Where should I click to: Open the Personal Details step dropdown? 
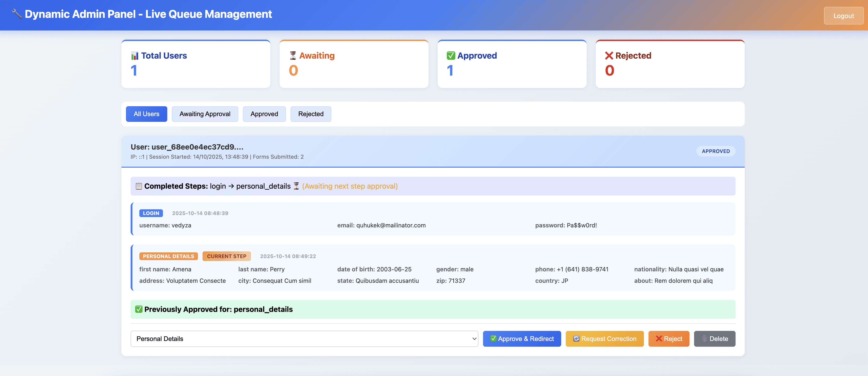pos(304,339)
